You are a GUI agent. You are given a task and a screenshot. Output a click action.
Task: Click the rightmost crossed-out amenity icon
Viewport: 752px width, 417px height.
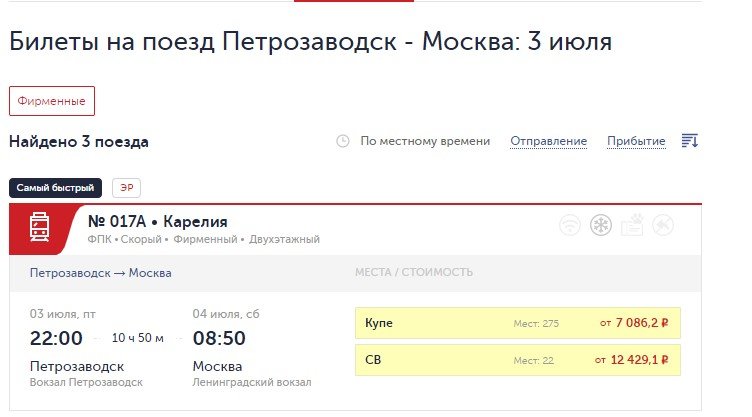tap(663, 226)
